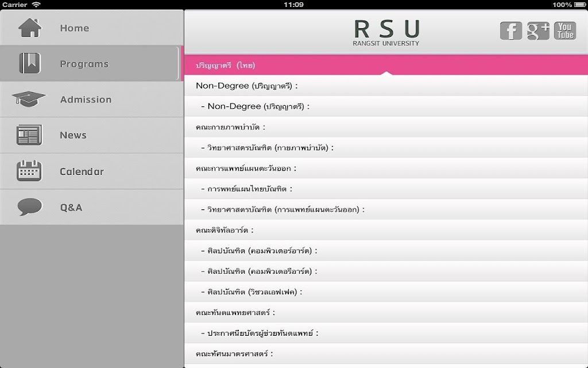The height and width of the screenshot is (368, 588).
Task: Open ศิลปบัณฑิต (คอมพิวเตอรีอาร์ต) row
Action: click(386, 271)
